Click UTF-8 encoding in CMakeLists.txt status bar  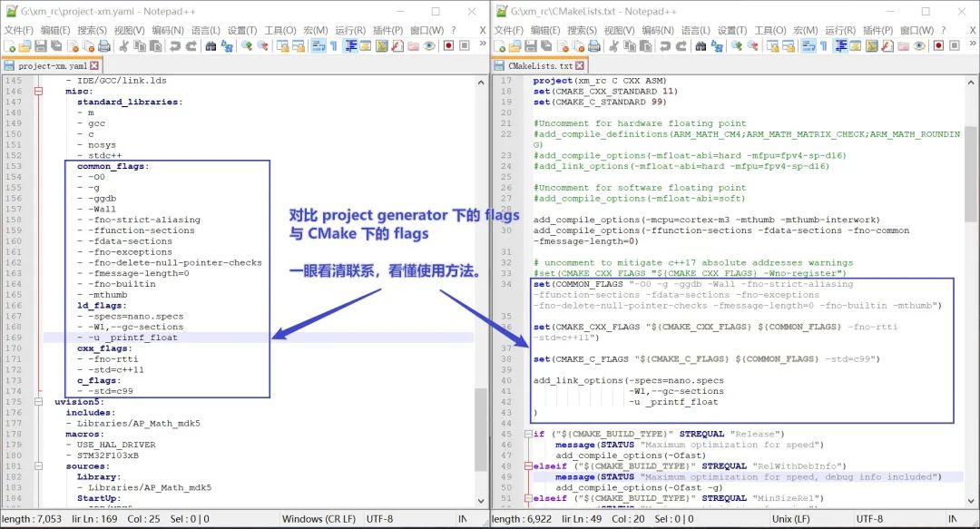(x=869, y=519)
